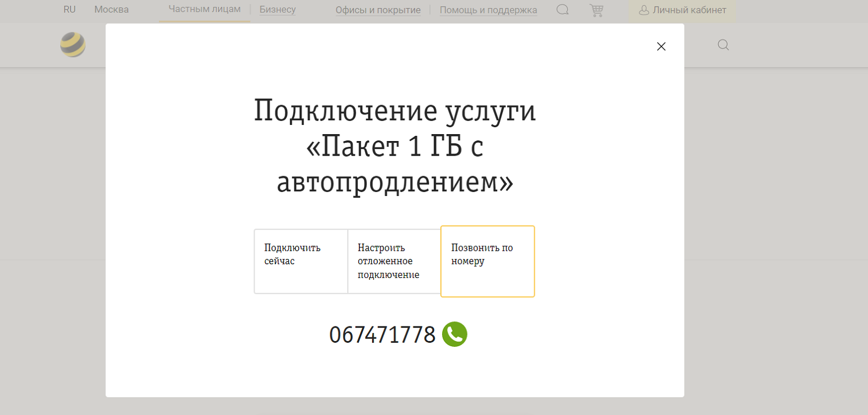Open 'Офисы и покрытие' link
868x415 pixels.
click(x=378, y=10)
